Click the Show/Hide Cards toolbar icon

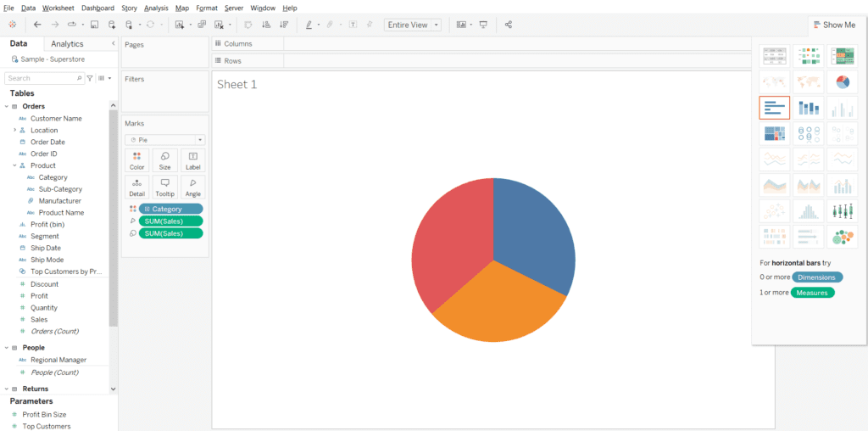coord(461,25)
